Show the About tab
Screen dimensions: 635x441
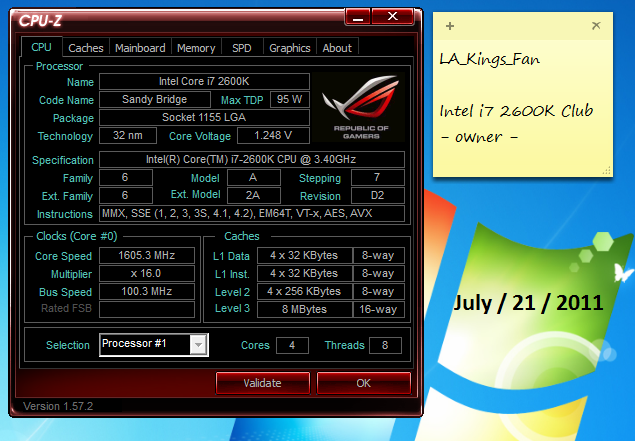(x=337, y=48)
